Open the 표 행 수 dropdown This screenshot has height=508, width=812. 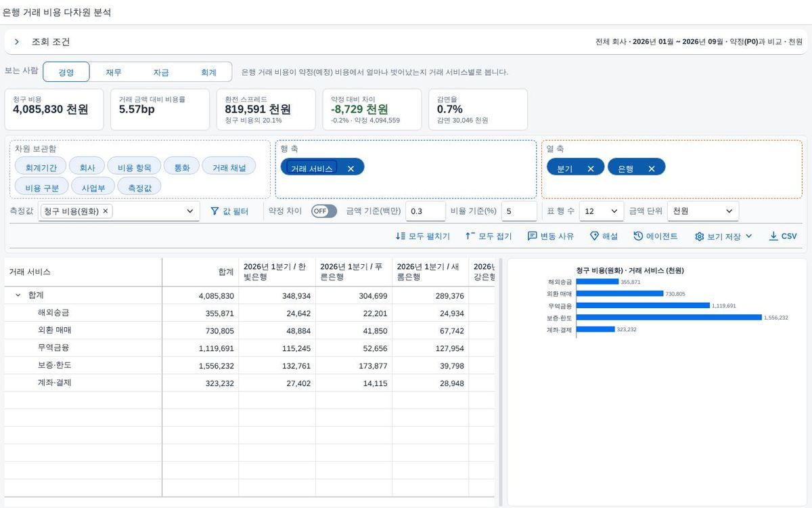[602, 211]
